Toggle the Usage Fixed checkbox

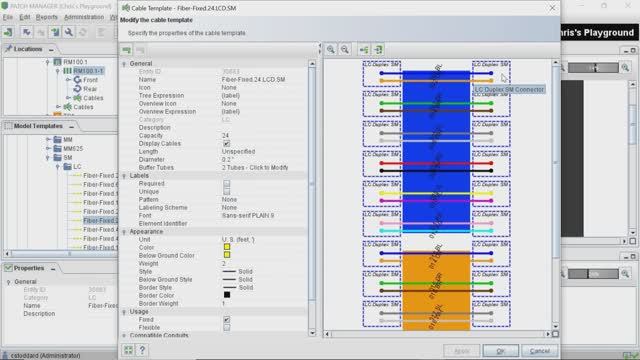pyautogui.click(x=227, y=320)
